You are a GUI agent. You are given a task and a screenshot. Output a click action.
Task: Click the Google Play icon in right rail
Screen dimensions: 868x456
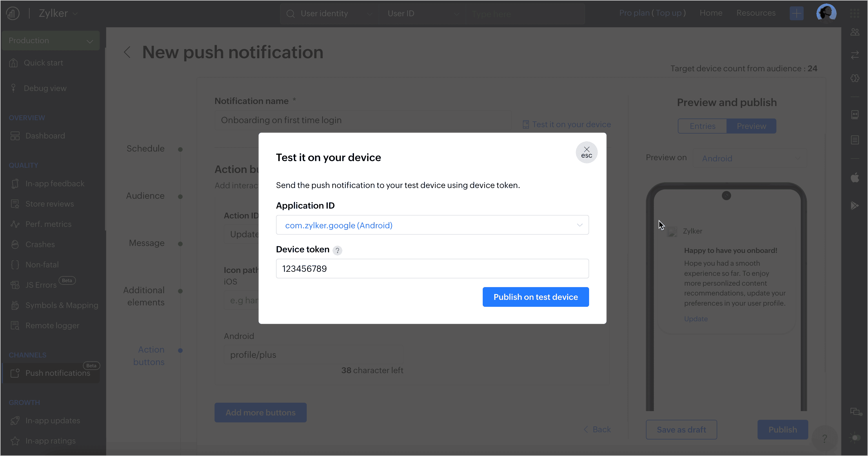855,205
